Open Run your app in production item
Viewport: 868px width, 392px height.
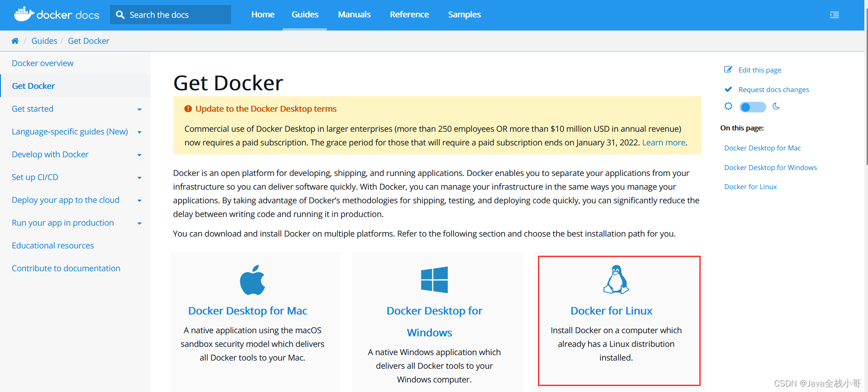click(x=63, y=223)
